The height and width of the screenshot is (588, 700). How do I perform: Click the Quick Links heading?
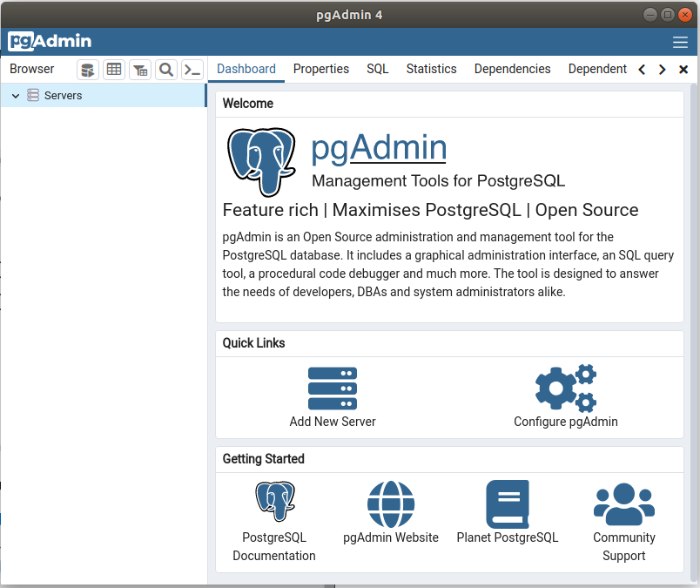coord(253,342)
